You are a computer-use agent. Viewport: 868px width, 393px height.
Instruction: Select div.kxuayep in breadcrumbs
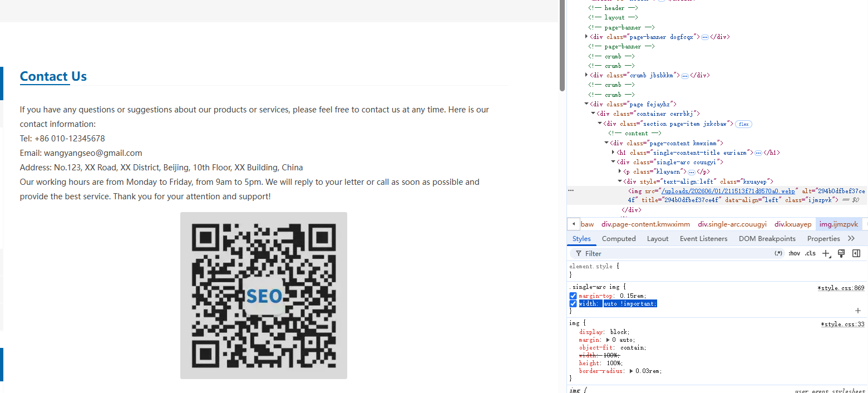(793, 224)
